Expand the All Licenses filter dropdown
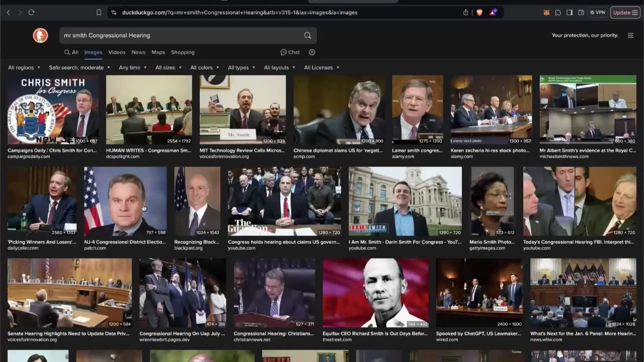This screenshot has width=644, height=362. [321, 67]
